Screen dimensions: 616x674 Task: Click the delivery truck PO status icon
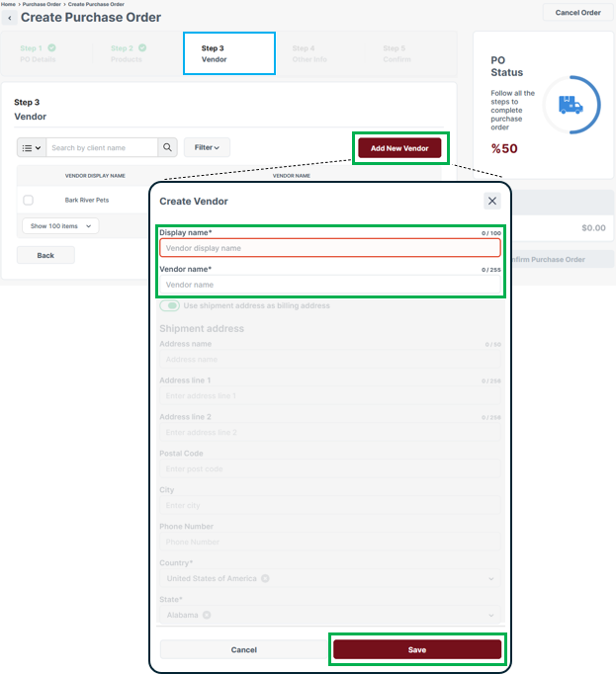(x=571, y=105)
